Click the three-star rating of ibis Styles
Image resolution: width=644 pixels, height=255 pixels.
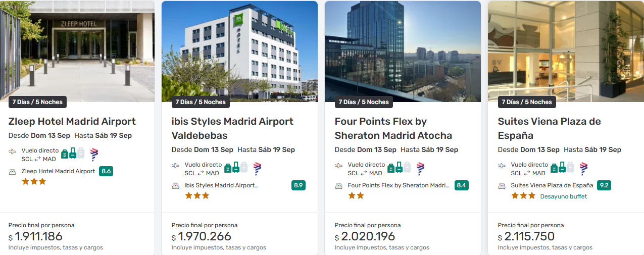click(x=197, y=196)
